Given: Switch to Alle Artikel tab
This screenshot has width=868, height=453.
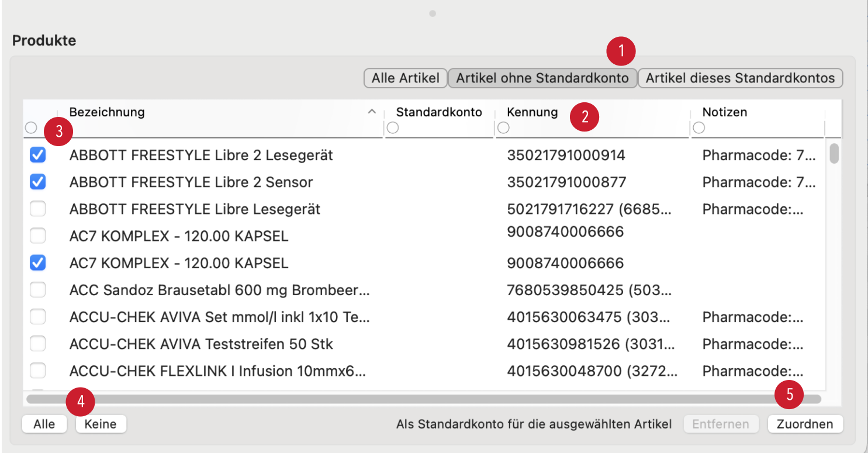Looking at the screenshot, I should point(405,78).
